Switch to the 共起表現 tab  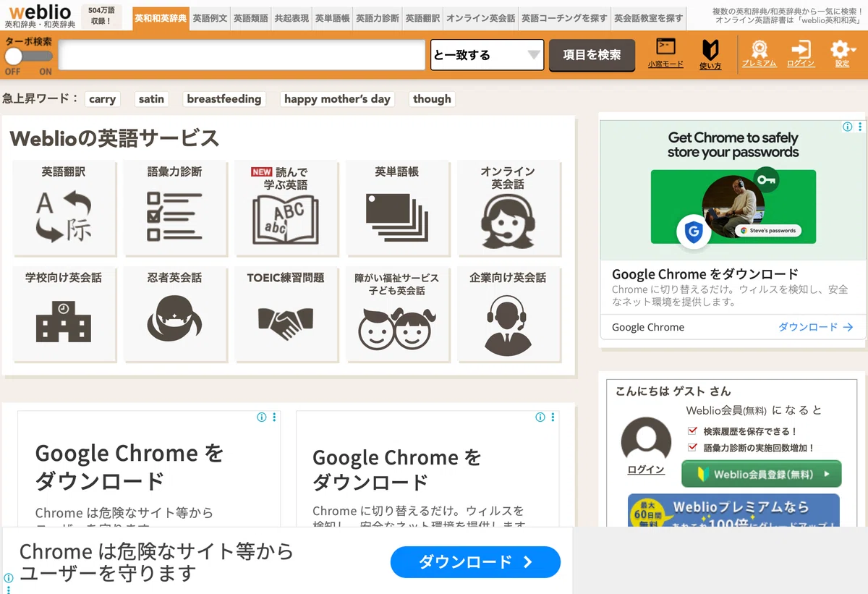[292, 18]
